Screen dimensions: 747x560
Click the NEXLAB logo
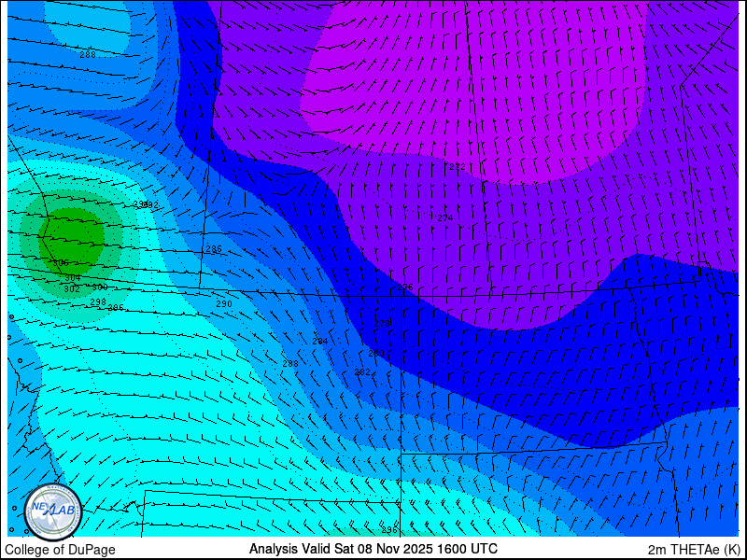point(53,511)
